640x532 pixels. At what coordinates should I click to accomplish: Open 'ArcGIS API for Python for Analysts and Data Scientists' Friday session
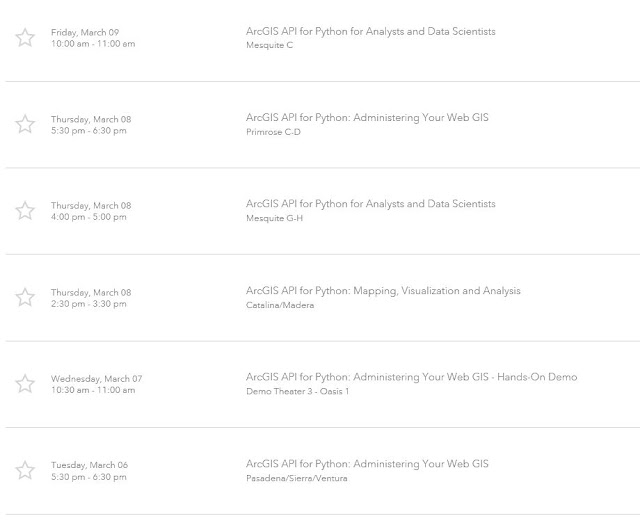coord(371,31)
